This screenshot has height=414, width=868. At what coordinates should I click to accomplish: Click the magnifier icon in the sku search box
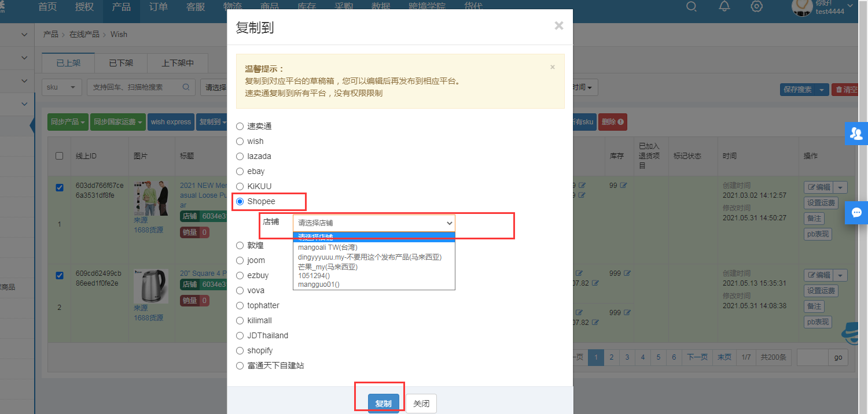coord(186,87)
